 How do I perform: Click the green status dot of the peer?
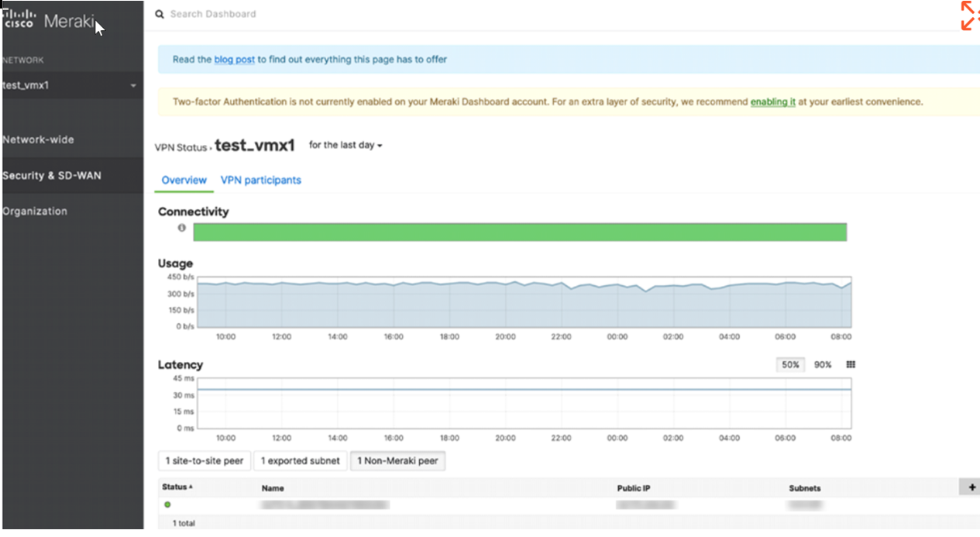[167, 504]
